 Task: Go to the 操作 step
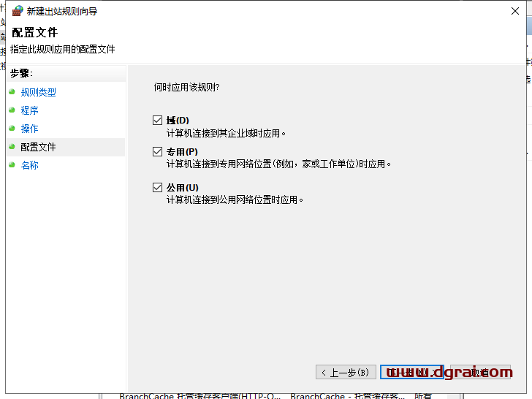coord(29,129)
